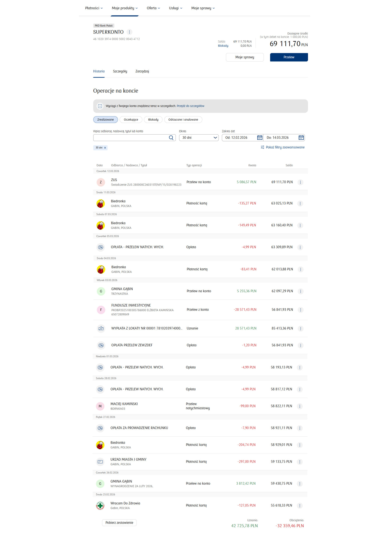Open the Zarządzaj tab
Image resolution: width=392 pixels, height=560 pixels.
coord(142,72)
